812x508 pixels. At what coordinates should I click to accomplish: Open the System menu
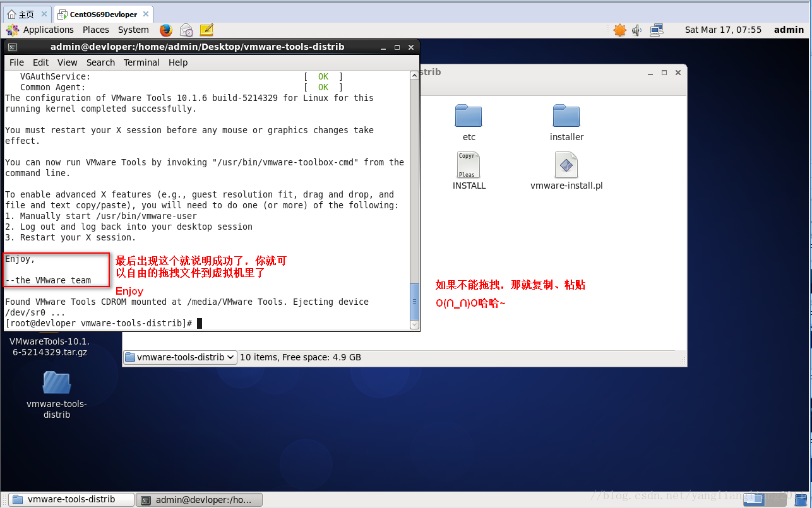click(133, 30)
